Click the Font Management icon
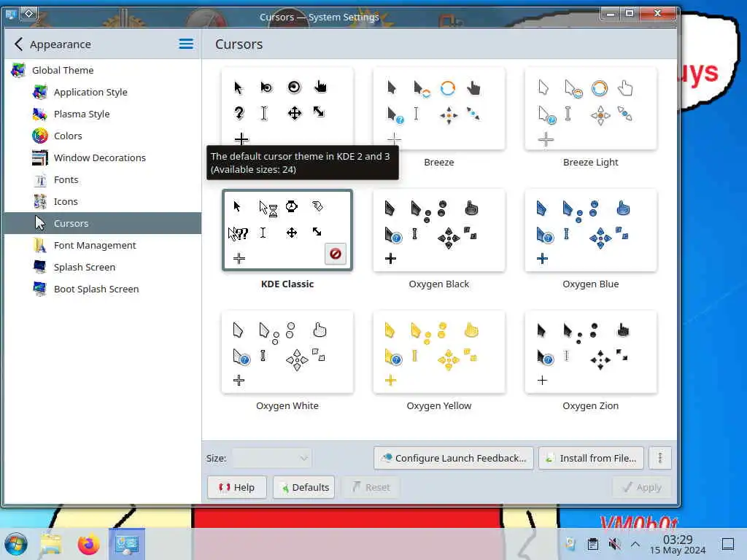 [x=40, y=245]
